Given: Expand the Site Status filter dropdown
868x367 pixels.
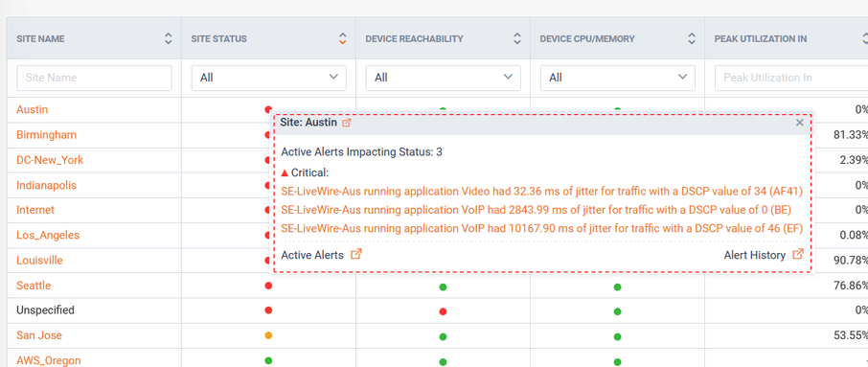Looking at the screenshot, I should (x=269, y=78).
